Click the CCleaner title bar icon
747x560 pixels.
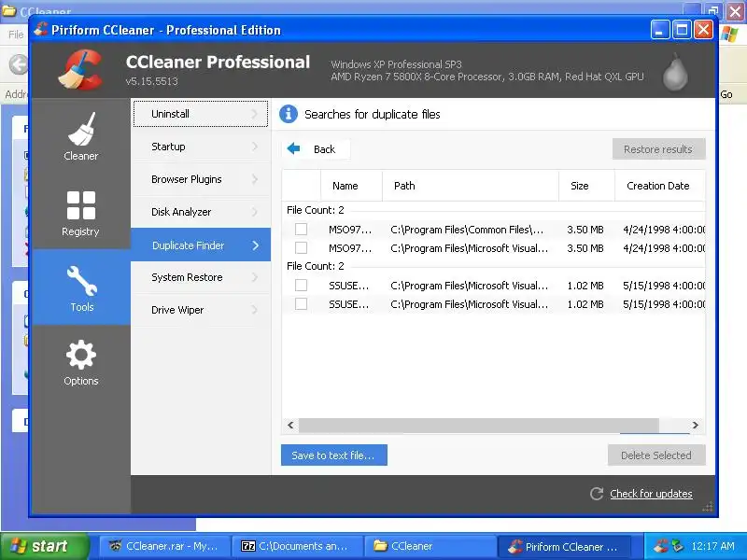tap(41, 30)
